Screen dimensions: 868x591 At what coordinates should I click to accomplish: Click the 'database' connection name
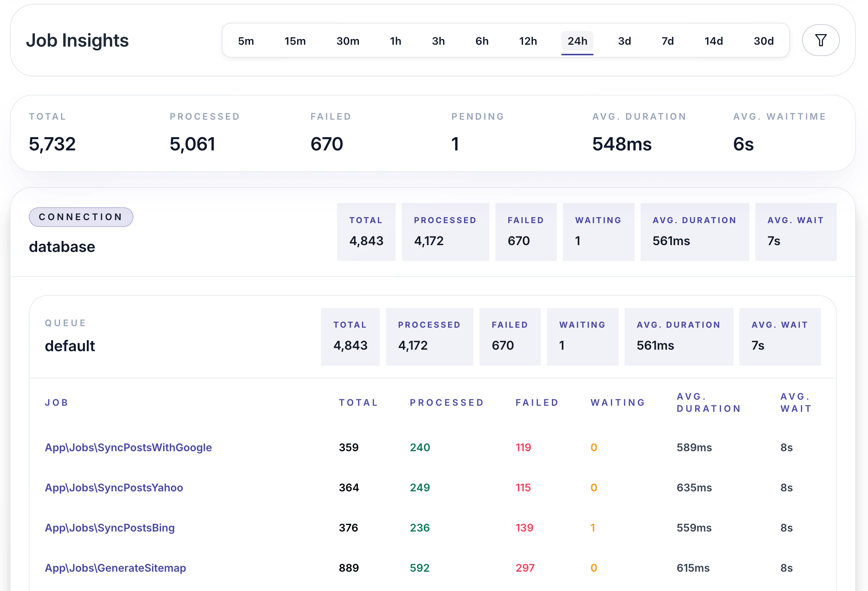tap(62, 247)
